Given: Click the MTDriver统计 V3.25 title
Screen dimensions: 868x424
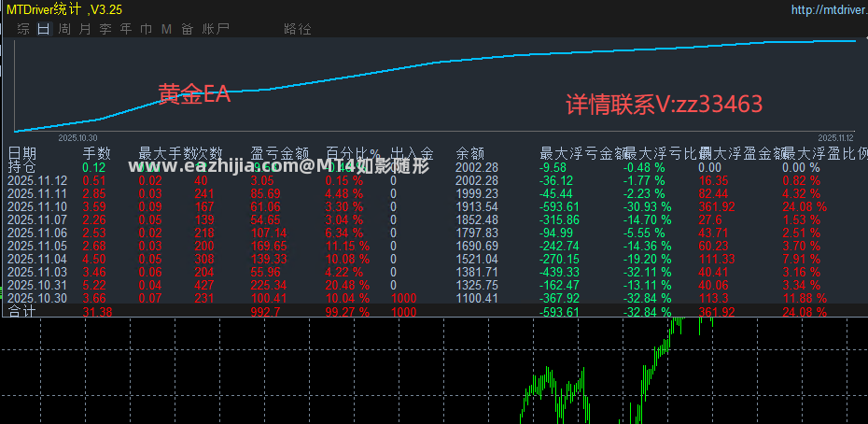Looking at the screenshot, I should pyautogui.click(x=64, y=9).
